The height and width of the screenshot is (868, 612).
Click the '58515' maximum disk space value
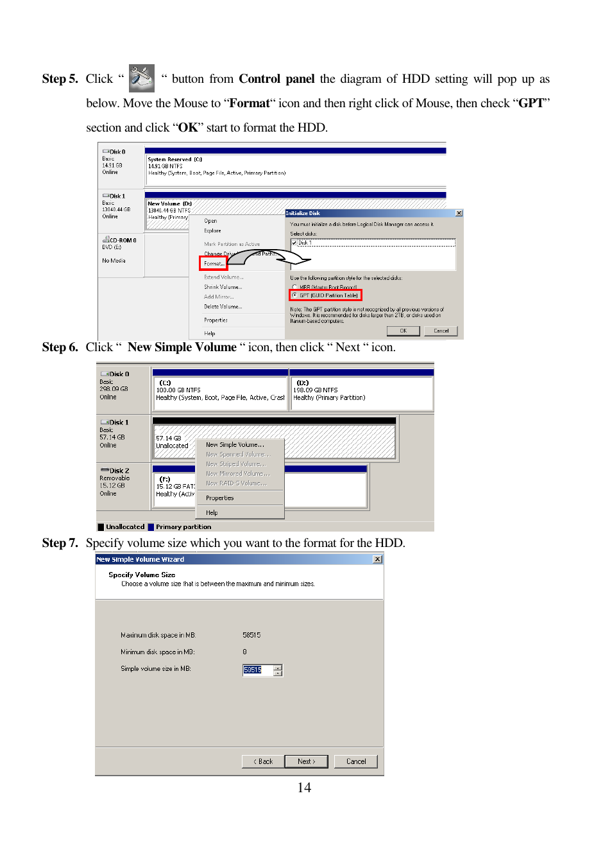pos(251,635)
